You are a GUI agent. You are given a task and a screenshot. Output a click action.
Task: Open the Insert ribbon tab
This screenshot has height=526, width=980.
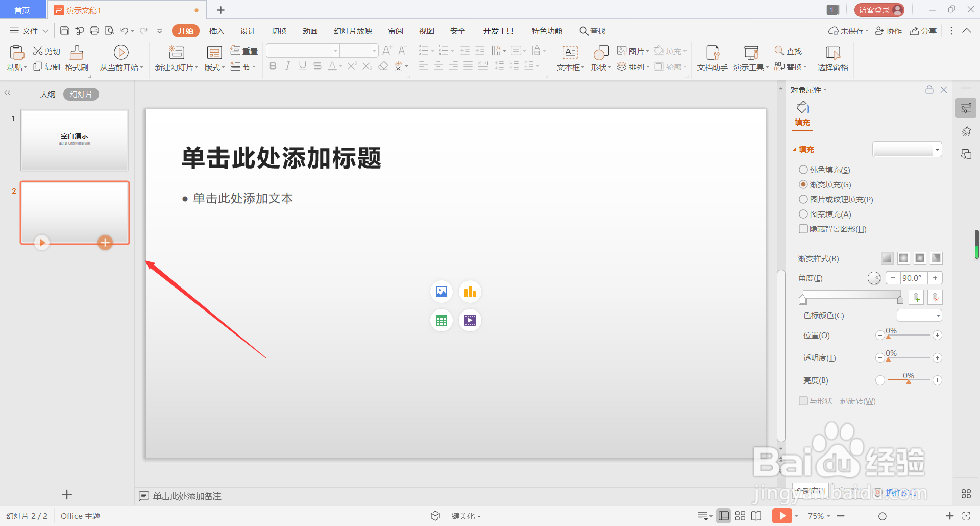217,31
